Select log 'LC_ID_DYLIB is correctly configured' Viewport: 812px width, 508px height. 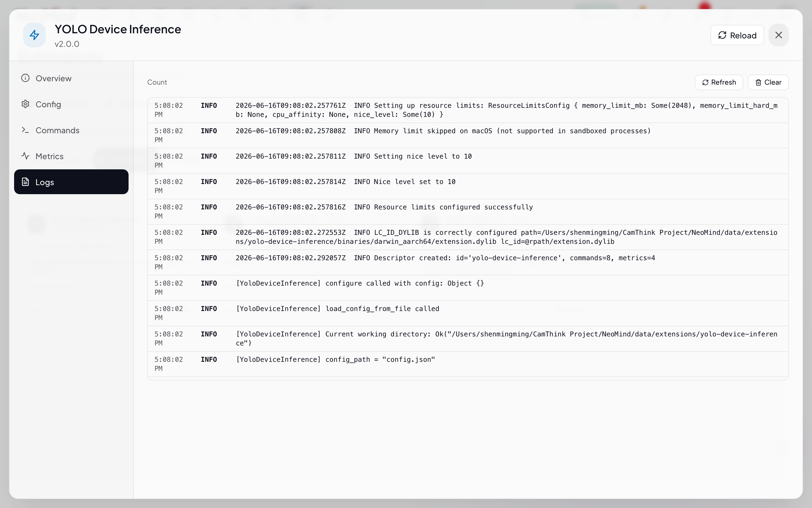(x=468, y=237)
